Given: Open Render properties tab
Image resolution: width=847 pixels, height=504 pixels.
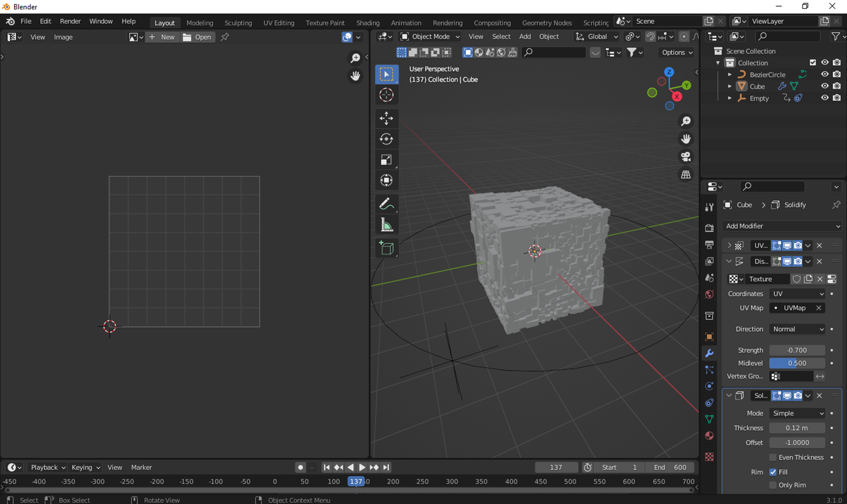Looking at the screenshot, I should coord(709,228).
